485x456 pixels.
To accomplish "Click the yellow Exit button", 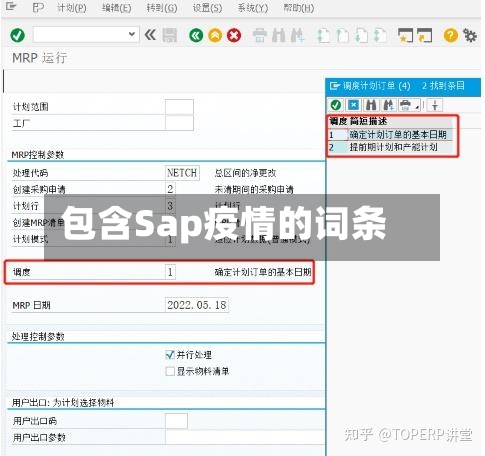I will tap(215, 35).
